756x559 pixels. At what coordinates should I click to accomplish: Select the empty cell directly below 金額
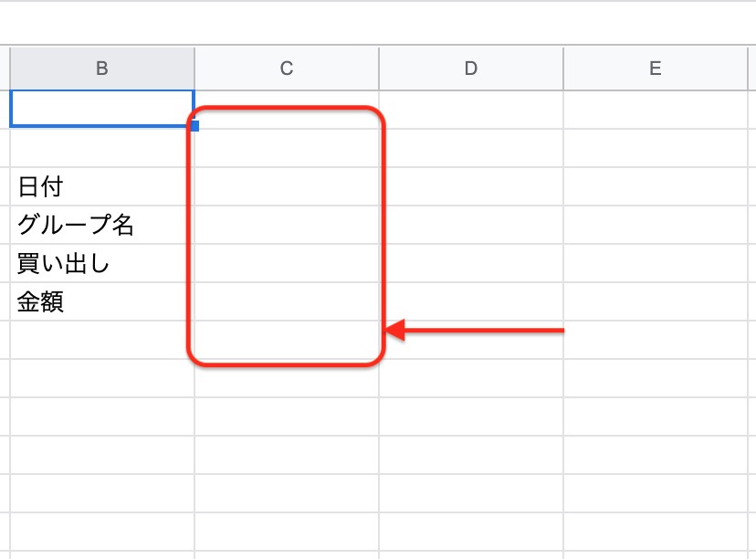point(102,341)
